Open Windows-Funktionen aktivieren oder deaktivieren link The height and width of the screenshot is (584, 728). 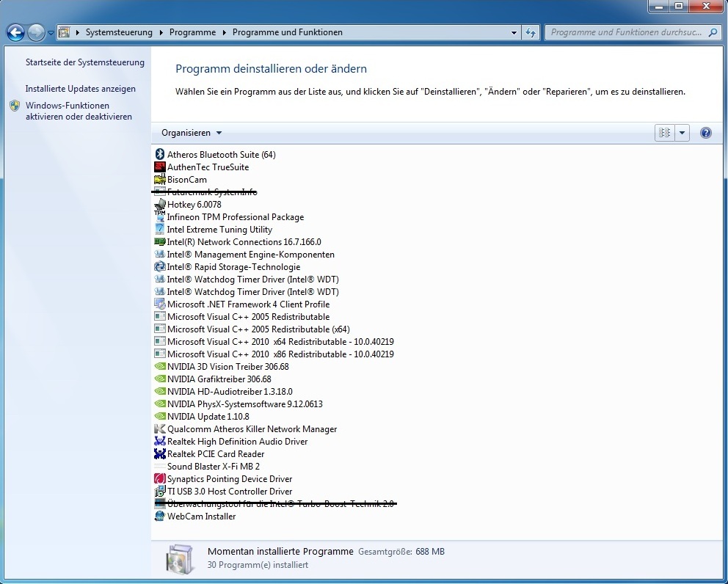click(79, 111)
